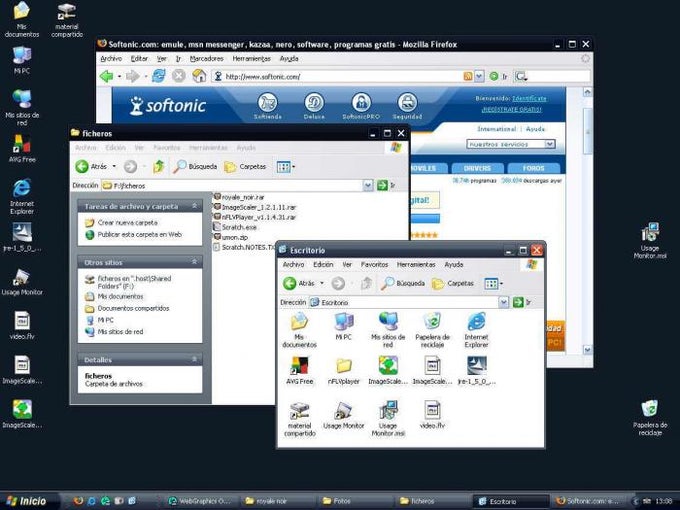680x510 pixels.
Task: Click Mis sitios de red in Otros sitios
Action: tap(120, 332)
